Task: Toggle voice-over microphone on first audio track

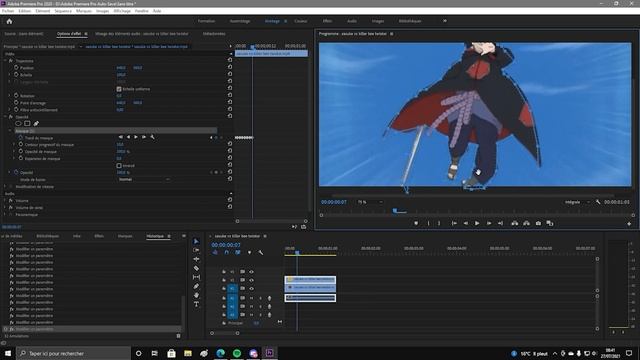Action: click(269, 298)
